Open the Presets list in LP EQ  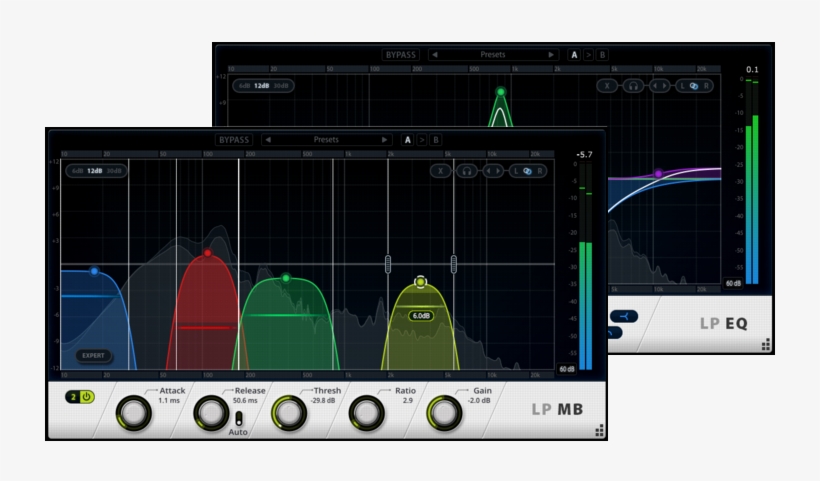click(x=493, y=54)
